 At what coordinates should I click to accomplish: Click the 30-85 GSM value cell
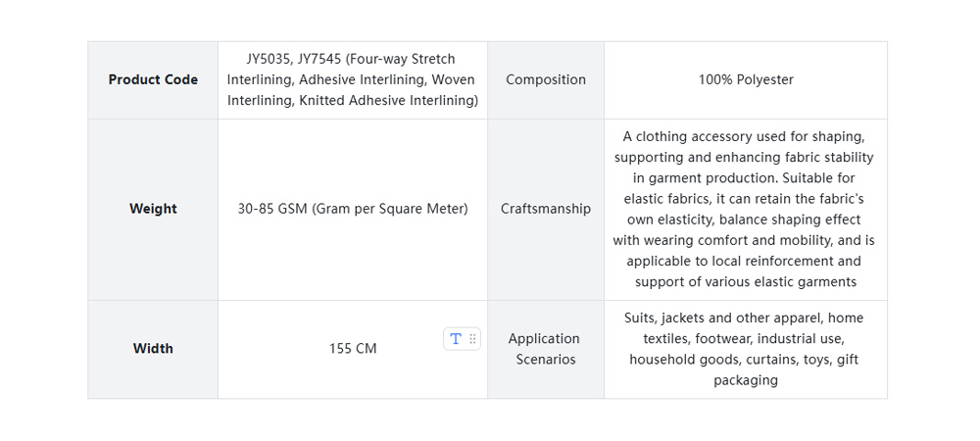coord(353,209)
